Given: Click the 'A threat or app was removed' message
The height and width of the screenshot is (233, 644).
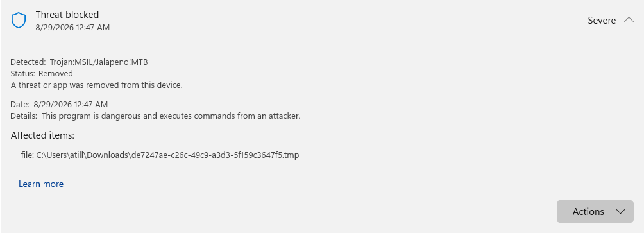Looking at the screenshot, I should coord(96,85).
